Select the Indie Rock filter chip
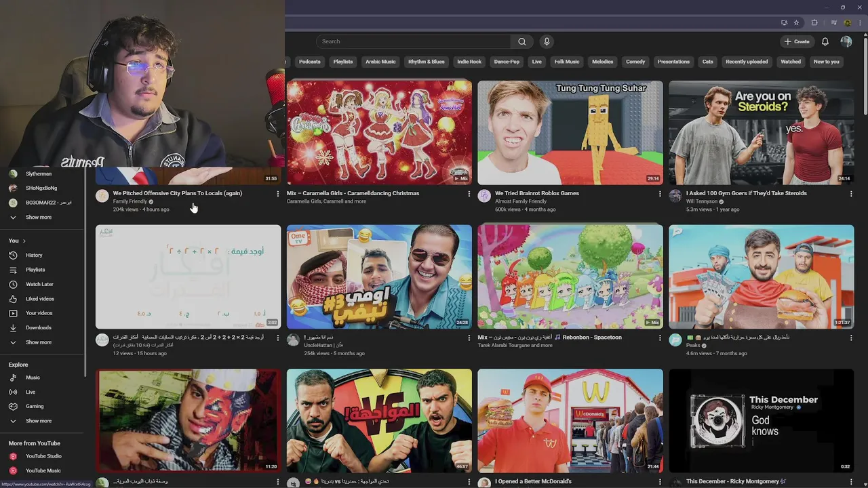The width and height of the screenshot is (868, 488). 469,62
